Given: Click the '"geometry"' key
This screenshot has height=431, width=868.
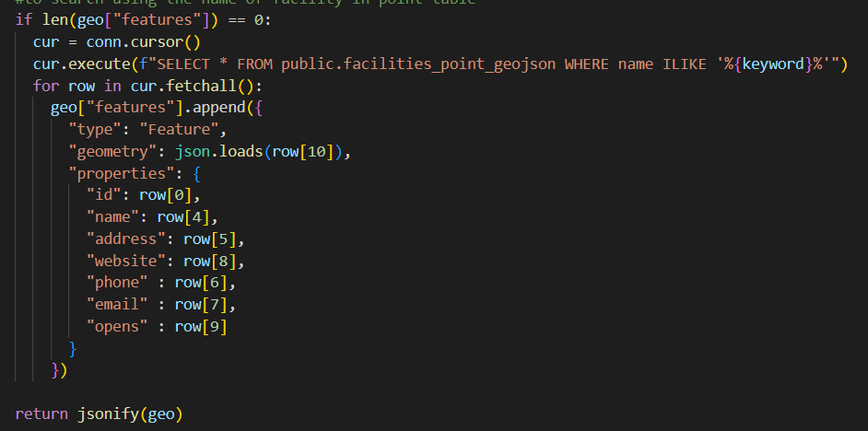Looking at the screenshot, I should pos(113,152).
